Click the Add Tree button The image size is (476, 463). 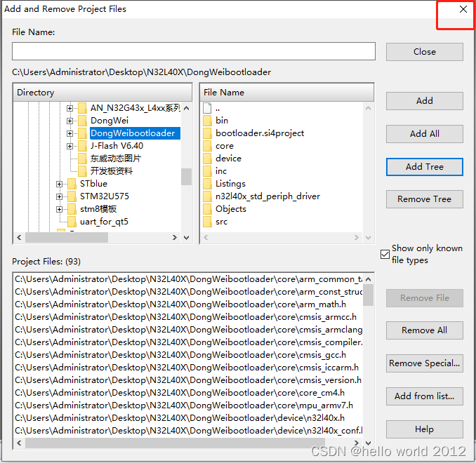tap(424, 167)
